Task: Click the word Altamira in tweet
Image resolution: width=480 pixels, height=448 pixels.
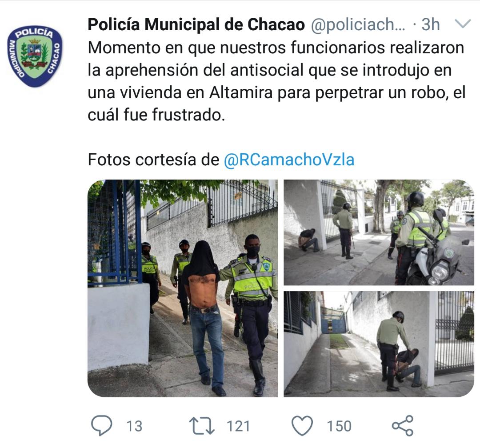Action: 241,93
